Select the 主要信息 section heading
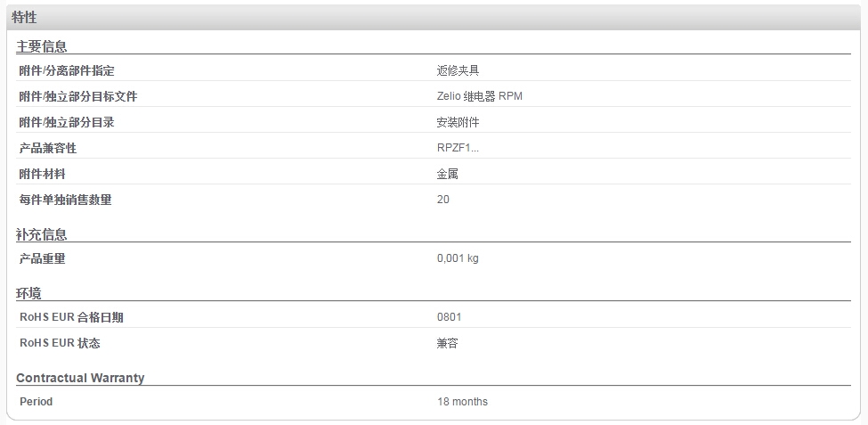This screenshot has width=868, height=425. 42,46
